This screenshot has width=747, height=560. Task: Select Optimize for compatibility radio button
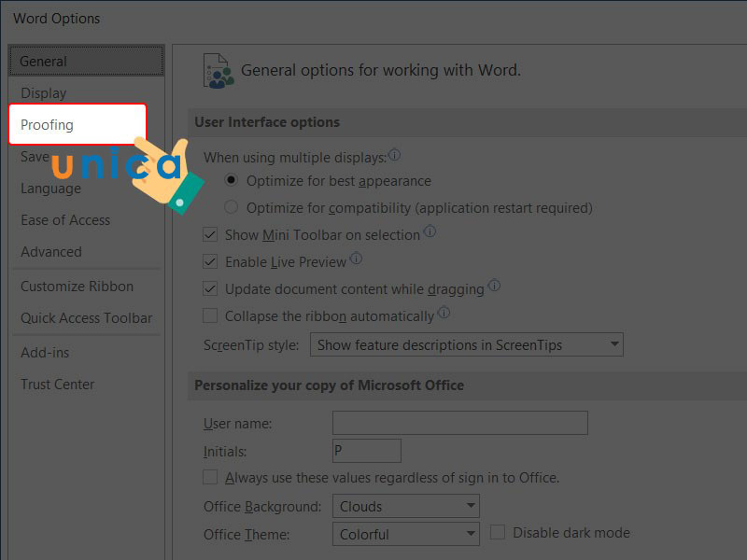[231, 207]
